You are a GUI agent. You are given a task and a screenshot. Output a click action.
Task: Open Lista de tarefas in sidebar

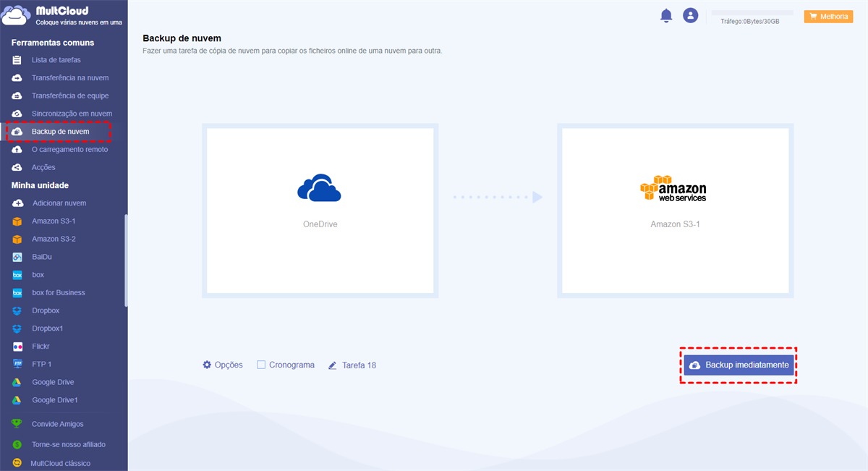[x=56, y=60]
